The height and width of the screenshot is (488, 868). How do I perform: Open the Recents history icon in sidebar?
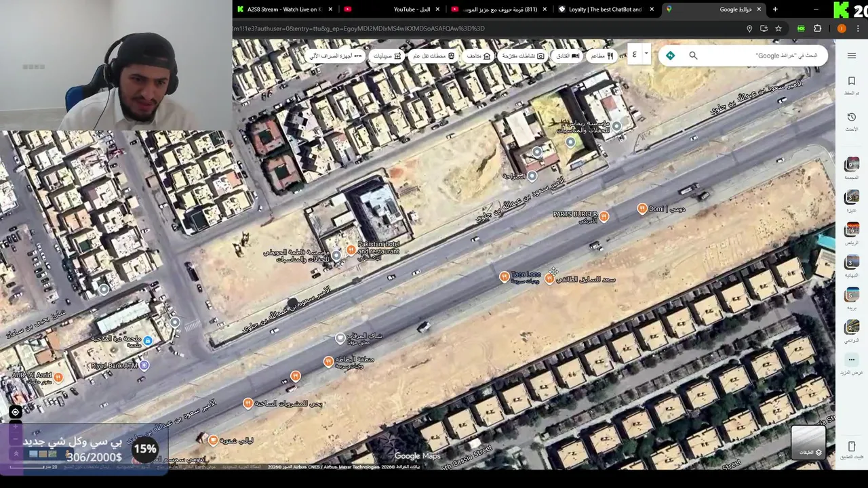coord(852,117)
